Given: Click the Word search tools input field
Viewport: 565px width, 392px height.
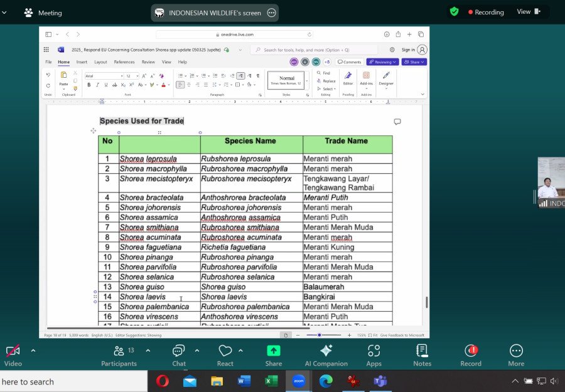Looking at the screenshot, I should (314, 50).
